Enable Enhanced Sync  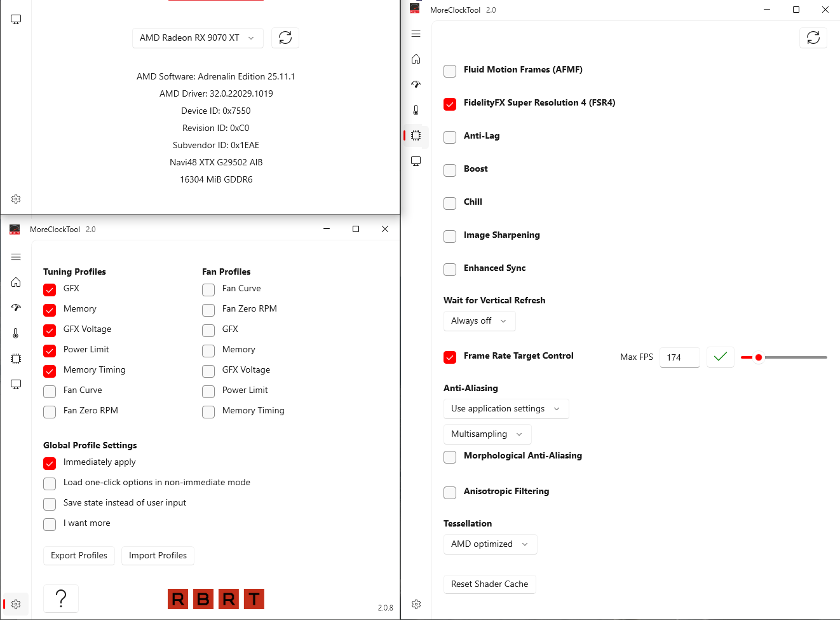tap(450, 269)
